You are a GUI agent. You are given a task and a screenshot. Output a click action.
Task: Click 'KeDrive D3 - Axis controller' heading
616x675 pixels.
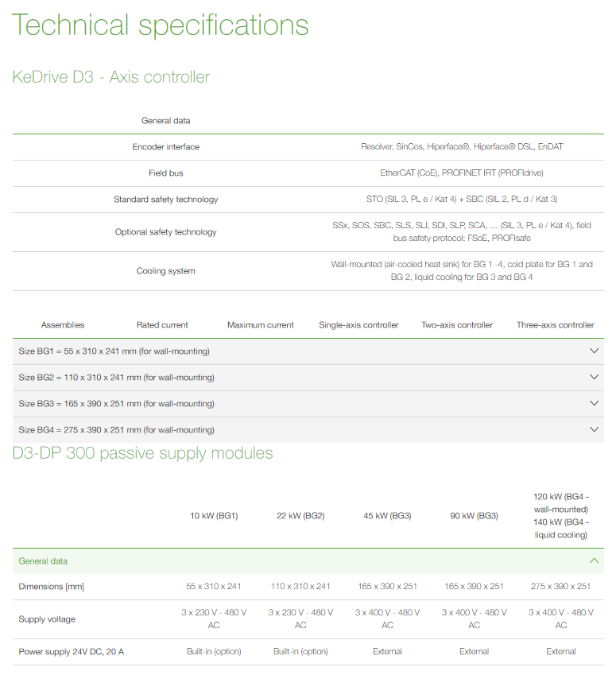(x=111, y=77)
